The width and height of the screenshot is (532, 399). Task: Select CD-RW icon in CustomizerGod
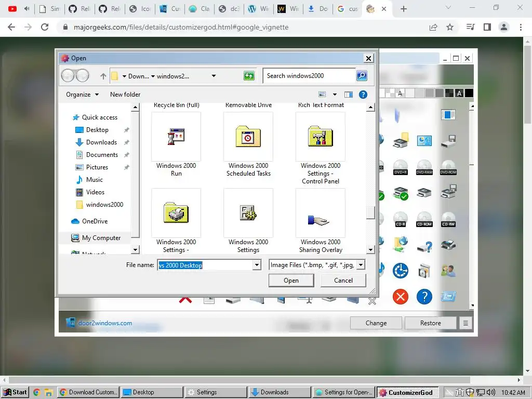tap(448, 220)
